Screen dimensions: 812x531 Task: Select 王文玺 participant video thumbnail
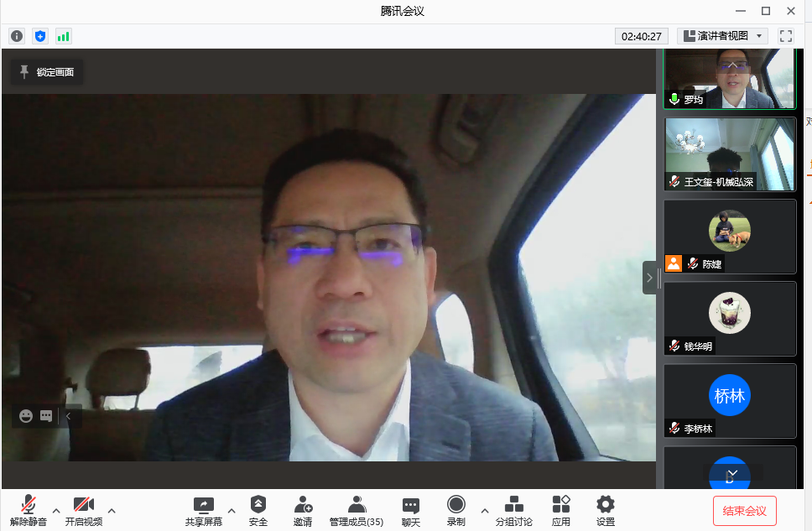coord(730,154)
